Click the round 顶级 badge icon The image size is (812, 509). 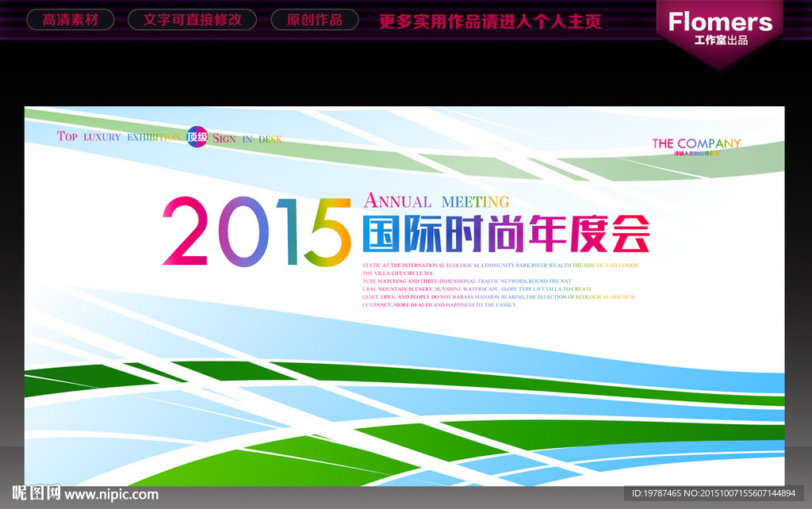[x=197, y=136]
